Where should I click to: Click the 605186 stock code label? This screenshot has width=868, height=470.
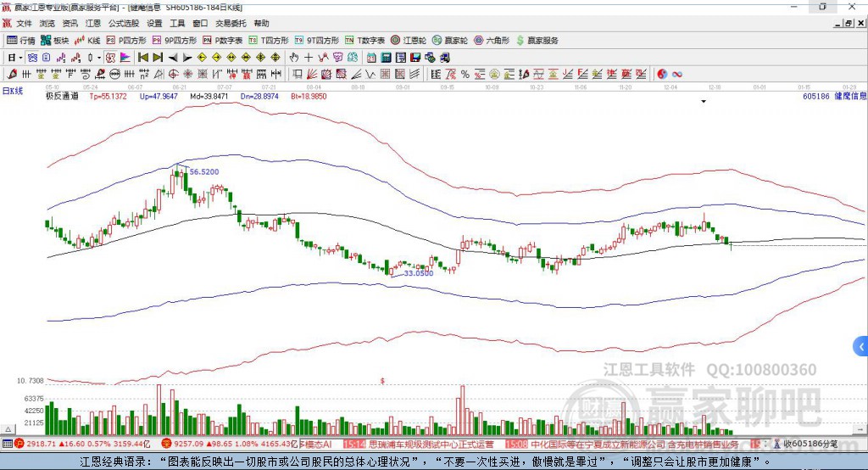point(816,96)
